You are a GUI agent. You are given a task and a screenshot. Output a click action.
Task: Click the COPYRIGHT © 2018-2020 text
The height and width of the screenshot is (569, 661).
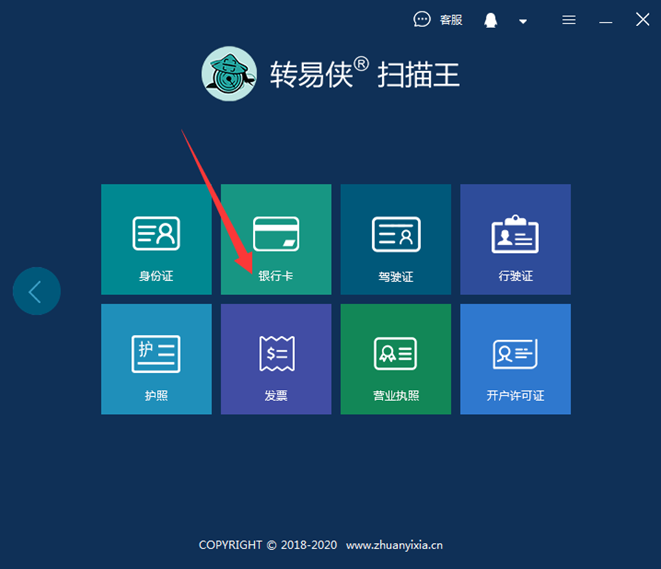268,545
